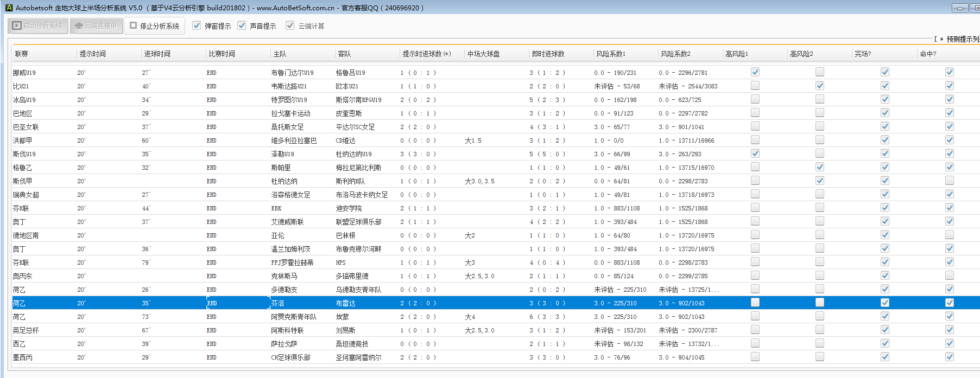Sort by the 即时进球数 column header
The width and height of the screenshot is (980, 378).
point(548,54)
